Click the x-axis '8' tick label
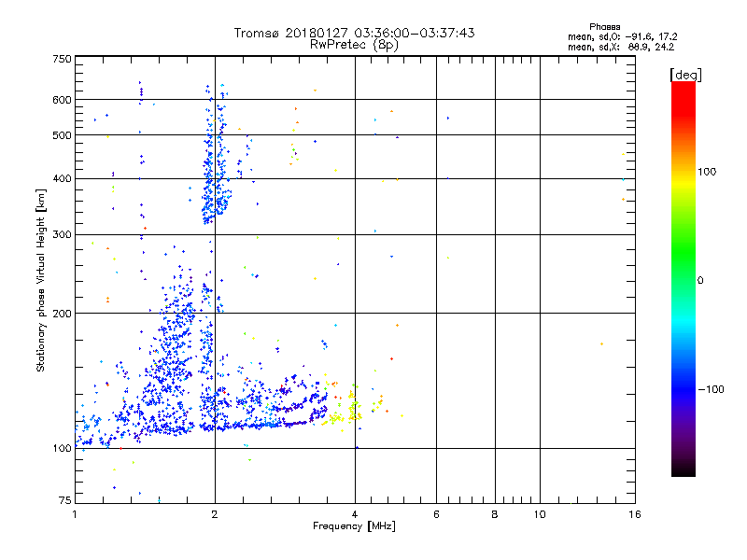The width and height of the screenshot is (747, 560). click(495, 514)
